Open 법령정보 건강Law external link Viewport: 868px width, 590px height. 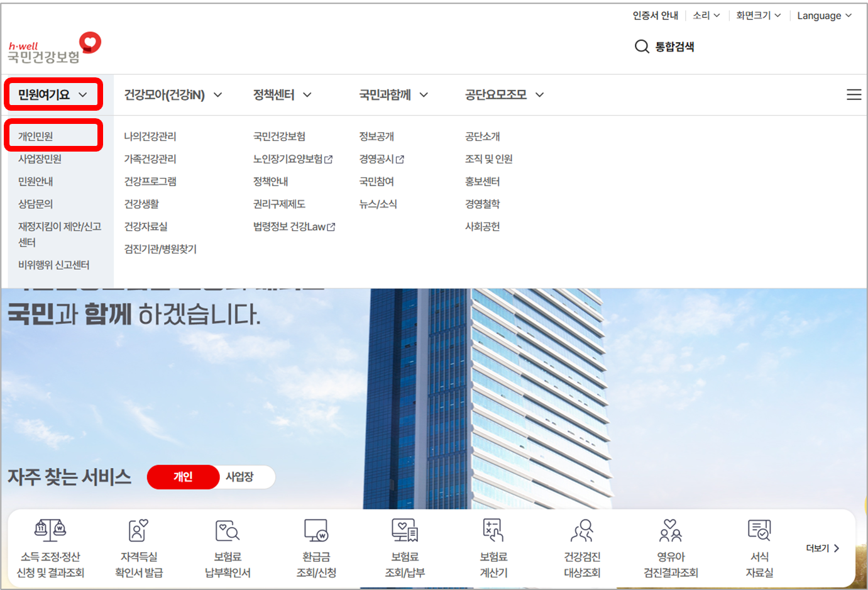294,227
